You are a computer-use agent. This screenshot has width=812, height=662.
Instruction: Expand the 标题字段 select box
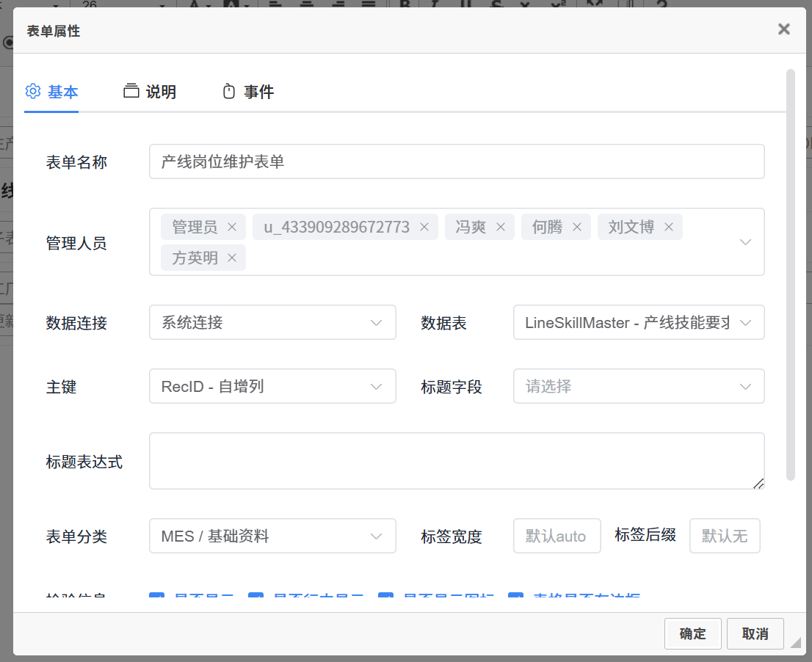click(638, 387)
